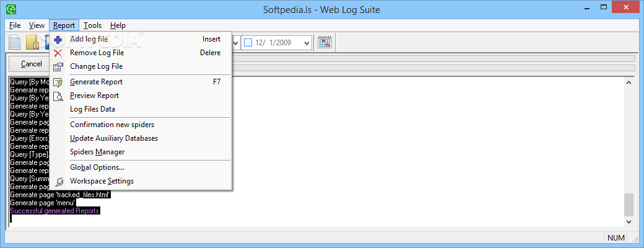Click the green app icon in title bar
644x248 pixels.
click(x=11, y=8)
